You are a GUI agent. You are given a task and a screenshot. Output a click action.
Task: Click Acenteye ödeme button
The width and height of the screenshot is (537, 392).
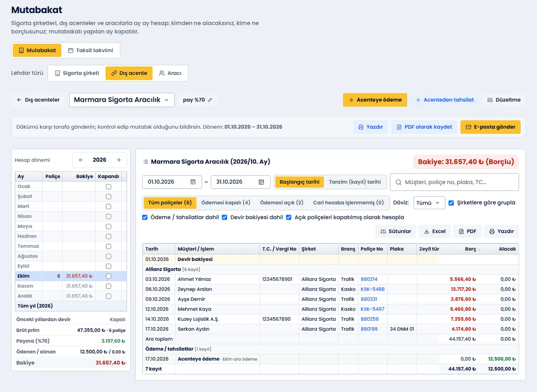(x=375, y=100)
